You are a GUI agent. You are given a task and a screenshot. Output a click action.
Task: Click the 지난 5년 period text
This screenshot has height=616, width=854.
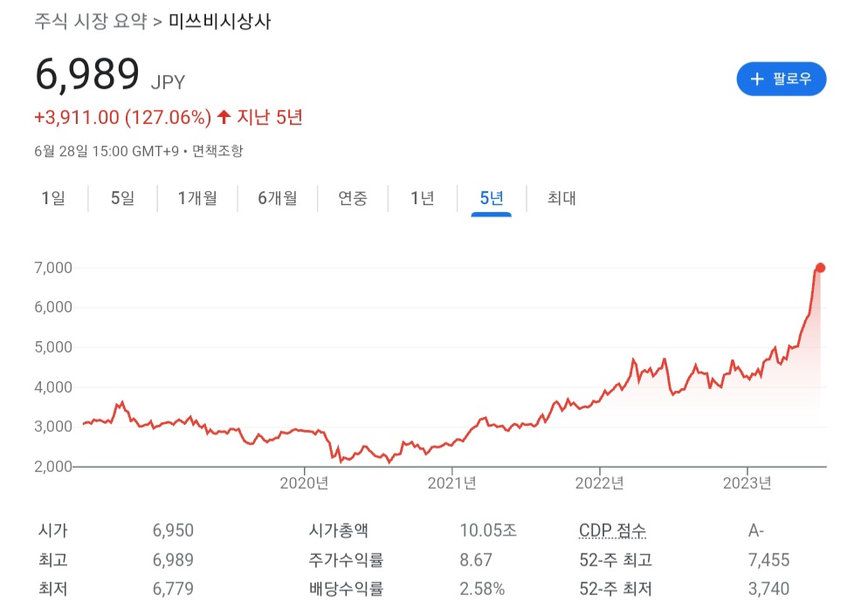click(x=270, y=117)
